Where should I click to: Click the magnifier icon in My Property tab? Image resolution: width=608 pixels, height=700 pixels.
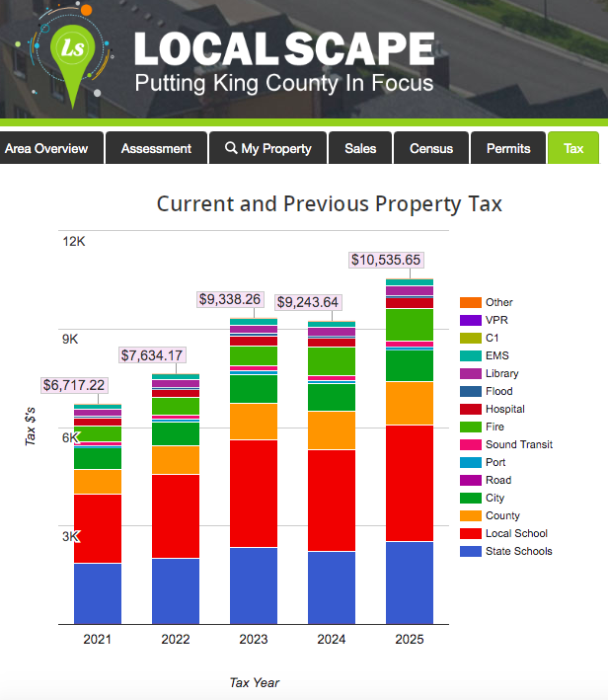click(x=231, y=148)
